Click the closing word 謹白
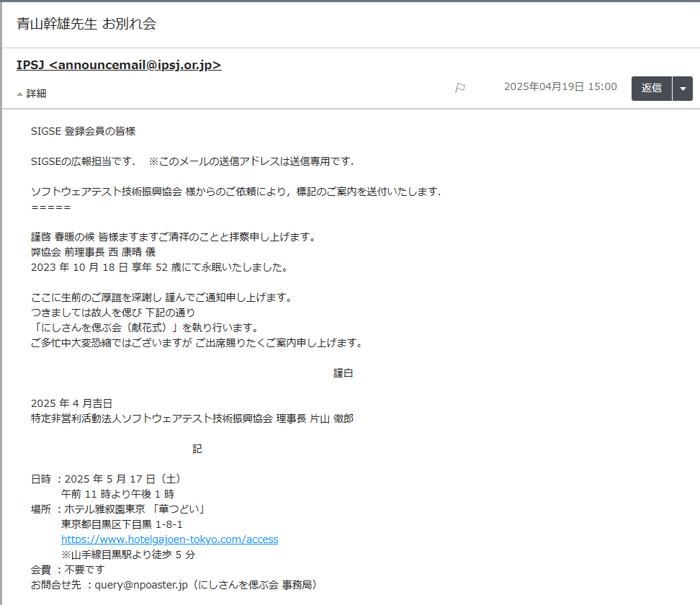Screen dimensions: 700x605 344,373
